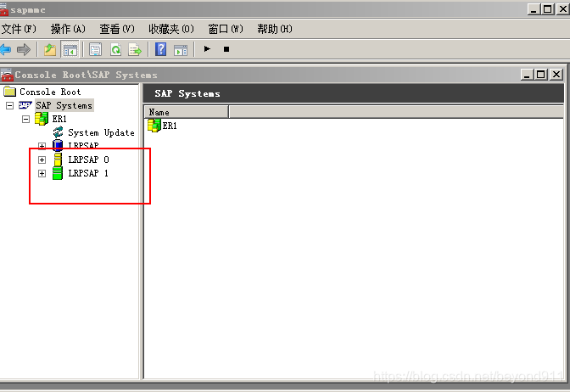Click the Forward arrow toolbar icon
This screenshot has width=570, height=392.
coord(24,49)
